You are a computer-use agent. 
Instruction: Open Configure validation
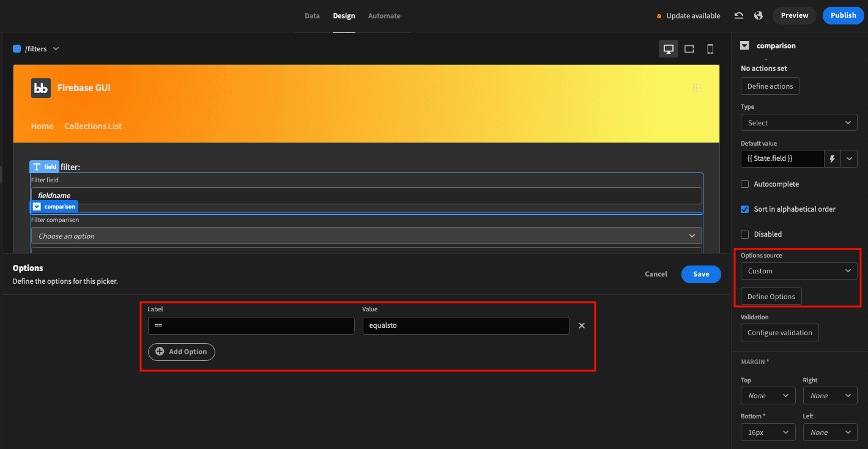(780, 333)
